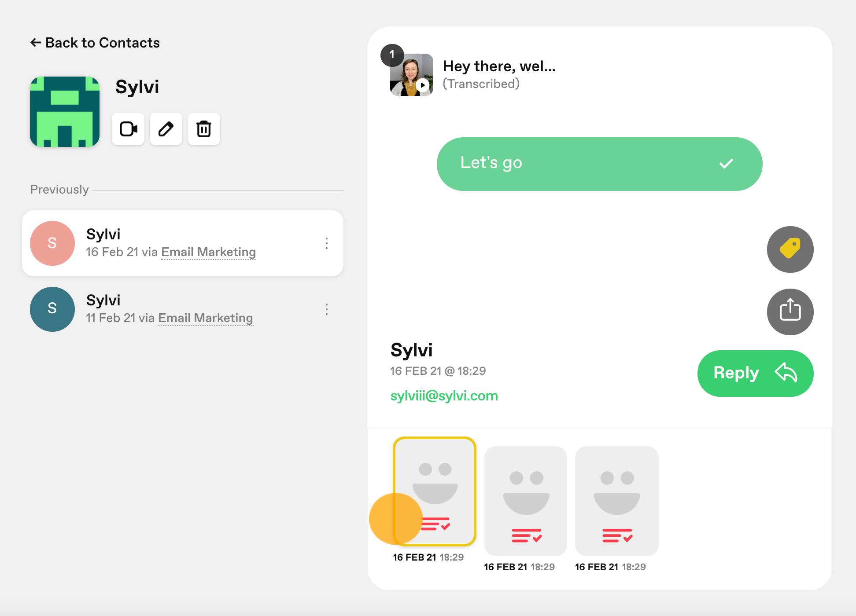Viewport: 856px width, 616px height.
Task: Open the three-dot menu for 16 Feb entry
Action: coord(327,243)
